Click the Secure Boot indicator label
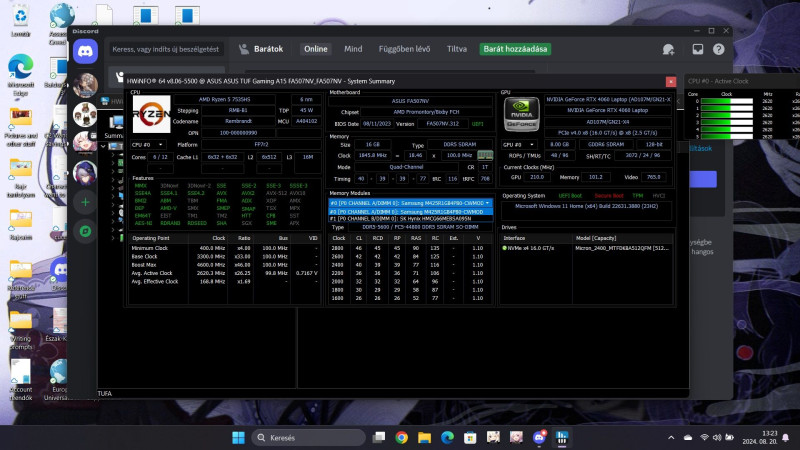 [608, 196]
